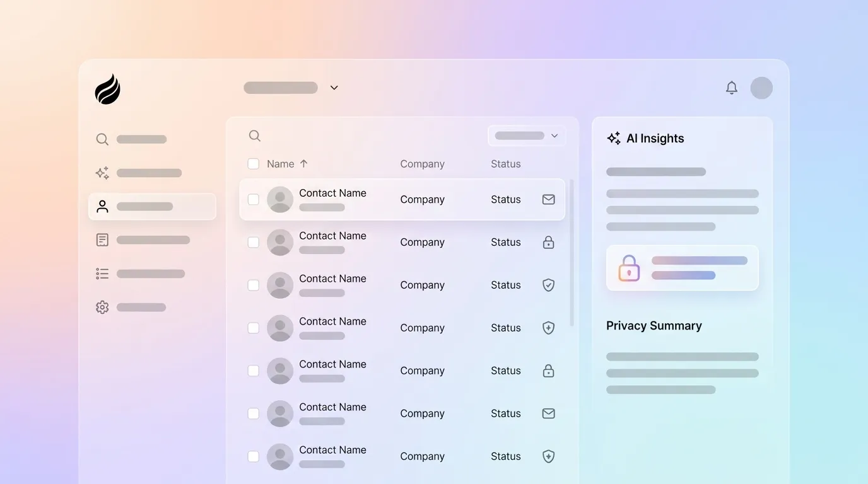
Task: Click the notification bell icon
Action: click(x=732, y=88)
